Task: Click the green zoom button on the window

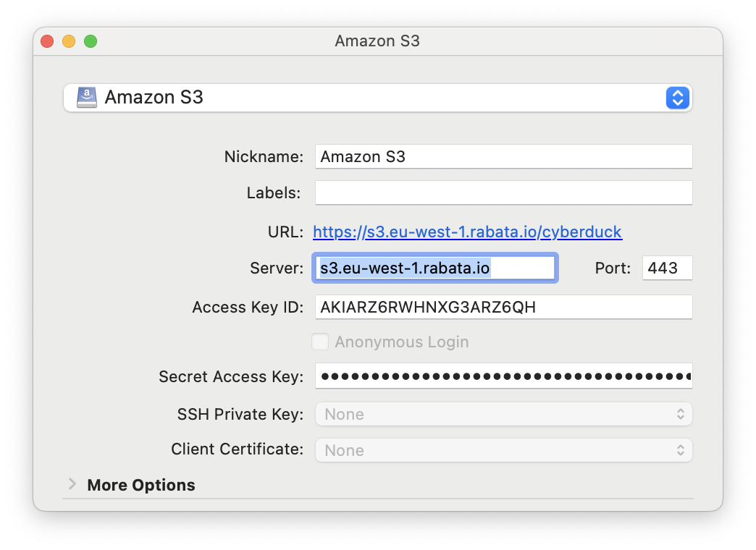Action: pyautogui.click(x=91, y=41)
